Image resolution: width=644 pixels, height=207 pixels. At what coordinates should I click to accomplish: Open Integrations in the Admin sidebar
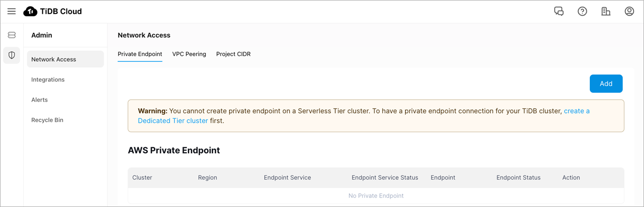(x=48, y=80)
